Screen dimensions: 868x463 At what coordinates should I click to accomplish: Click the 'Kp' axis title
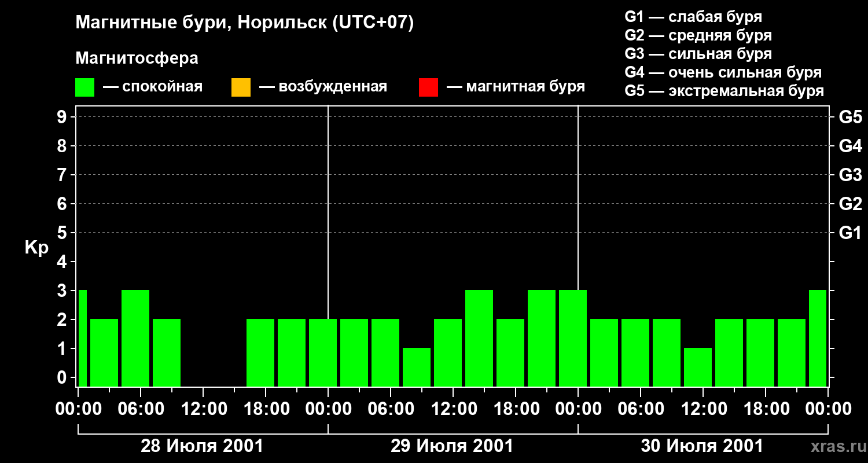point(36,248)
